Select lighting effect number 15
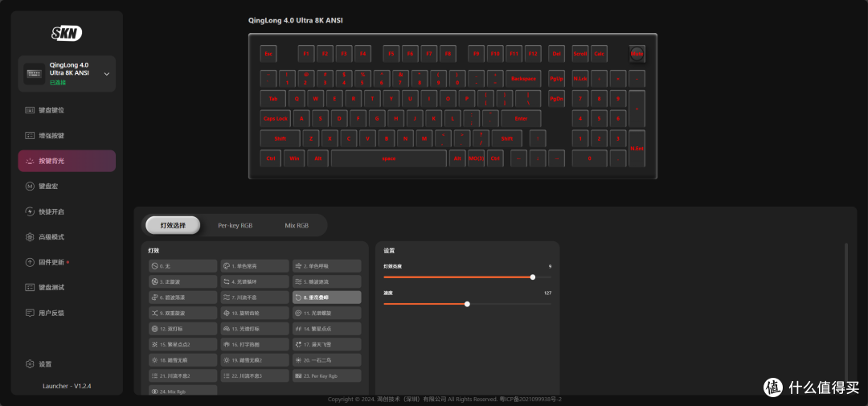The image size is (868, 406). [182, 344]
